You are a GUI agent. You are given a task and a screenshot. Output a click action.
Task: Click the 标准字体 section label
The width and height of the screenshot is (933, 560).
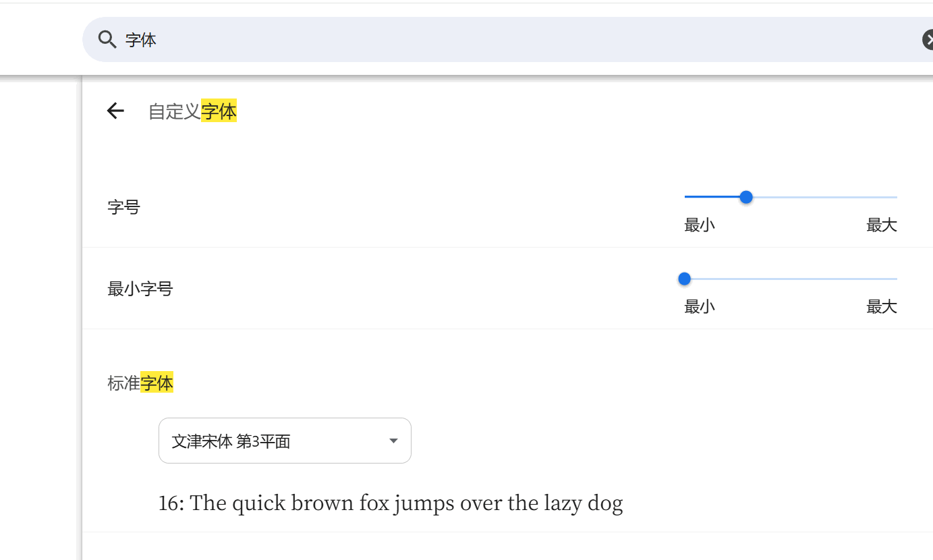tap(140, 383)
